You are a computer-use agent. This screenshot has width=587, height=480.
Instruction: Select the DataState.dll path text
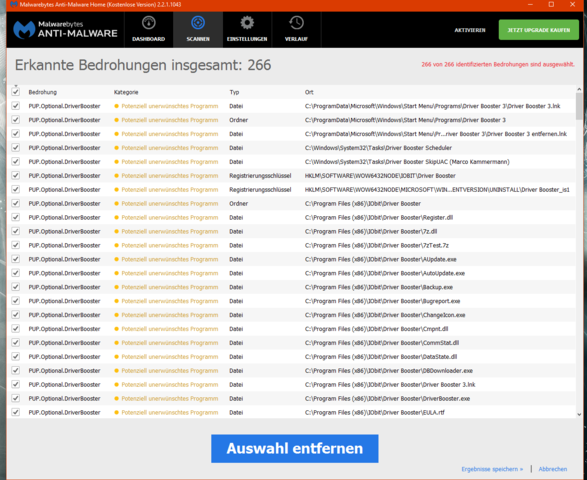pyautogui.click(x=381, y=356)
